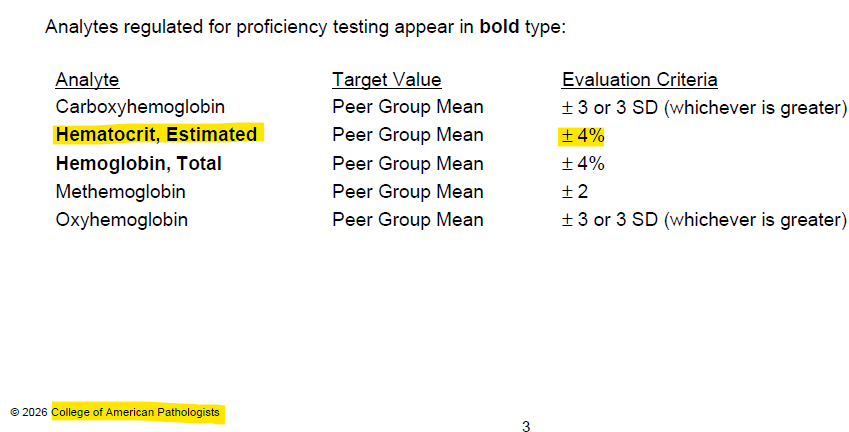Image resolution: width=849 pixels, height=432 pixels.
Task: Click the Methemoglobin analyte name
Action: [120, 192]
